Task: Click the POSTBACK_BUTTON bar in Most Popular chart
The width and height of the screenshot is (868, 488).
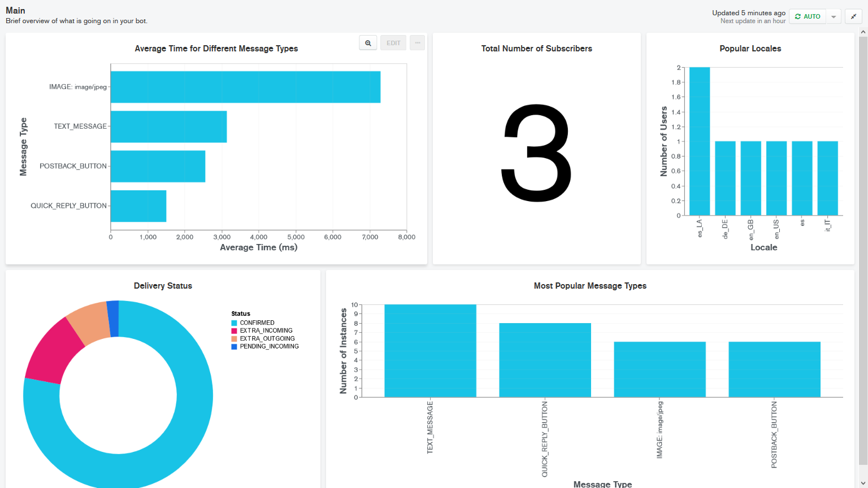Action: tap(774, 369)
